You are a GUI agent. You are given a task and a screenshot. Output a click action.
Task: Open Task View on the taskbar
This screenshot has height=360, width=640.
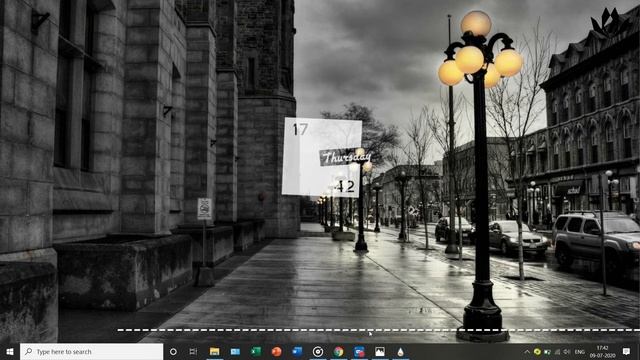pos(193,351)
